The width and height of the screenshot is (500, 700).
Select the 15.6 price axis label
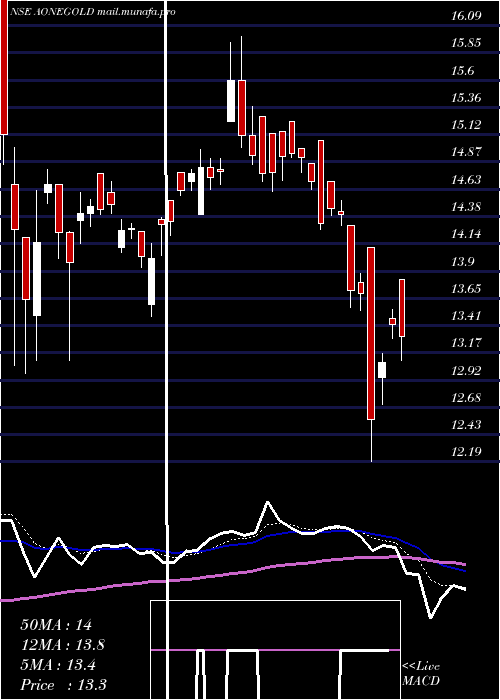pos(462,71)
